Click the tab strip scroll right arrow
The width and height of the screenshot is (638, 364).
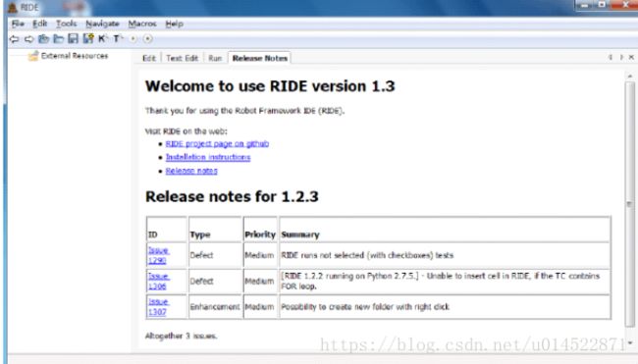pos(621,57)
